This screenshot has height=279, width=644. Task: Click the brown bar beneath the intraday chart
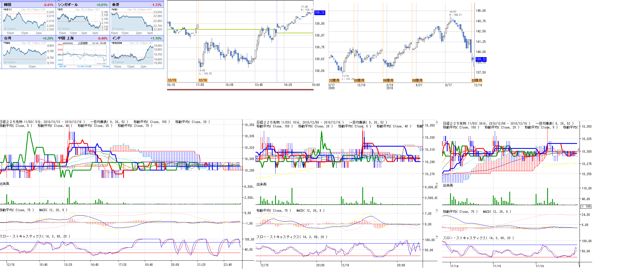pyautogui.click(x=240, y=89)
